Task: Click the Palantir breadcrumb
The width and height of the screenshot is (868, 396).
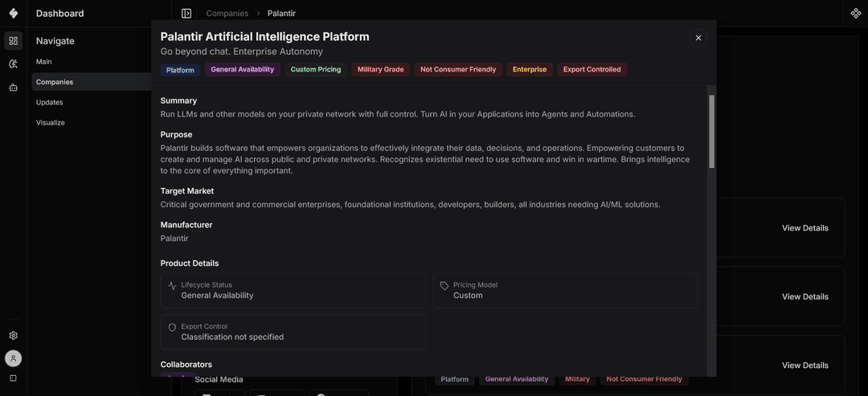Action: click(281, 14)
